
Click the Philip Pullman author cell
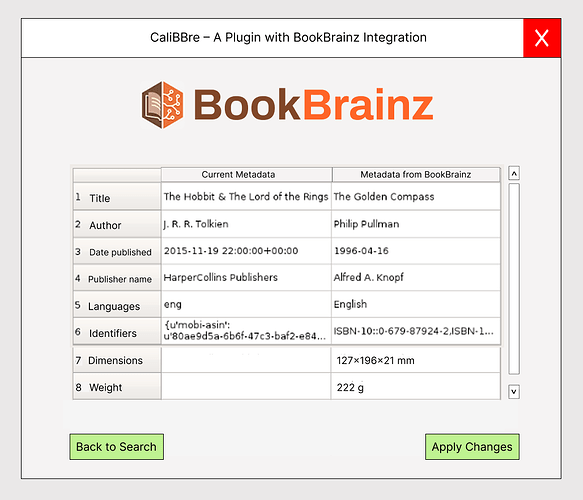416,224
